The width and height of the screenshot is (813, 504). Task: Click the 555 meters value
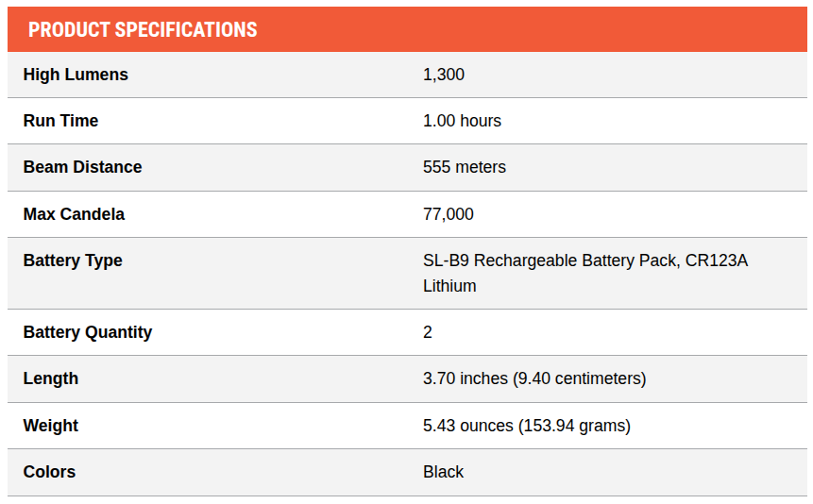[465, 167]
